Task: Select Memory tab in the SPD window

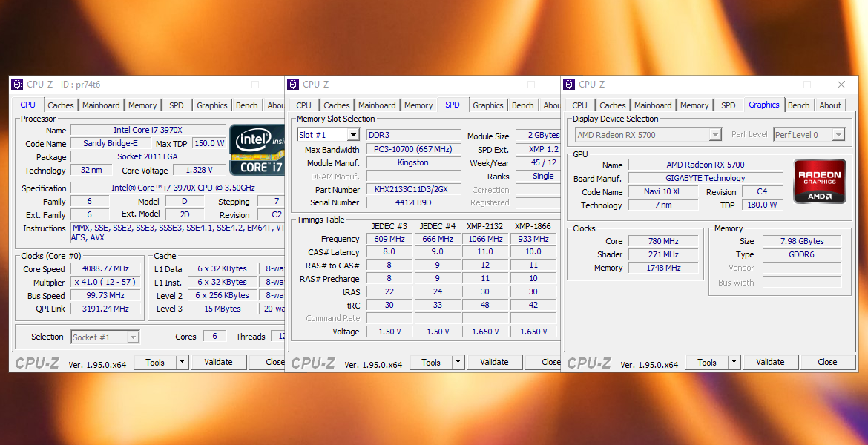Action: click(418, 105)
